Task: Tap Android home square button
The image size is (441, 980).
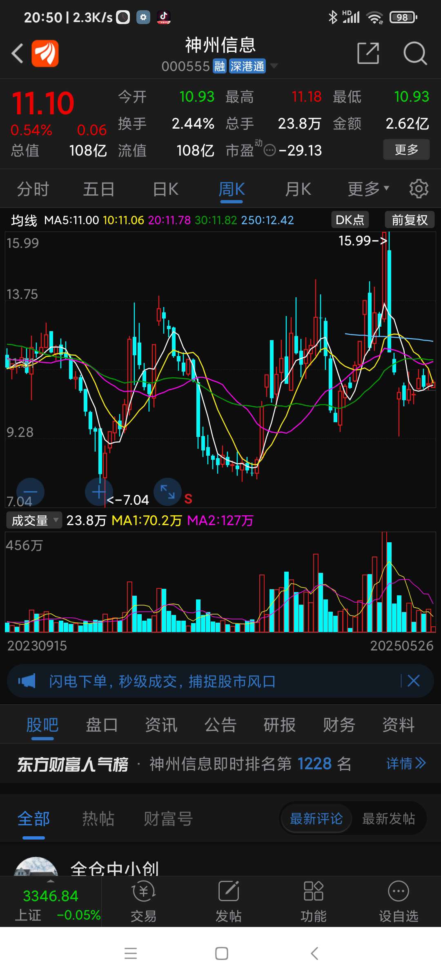Action: pos(221,953)
